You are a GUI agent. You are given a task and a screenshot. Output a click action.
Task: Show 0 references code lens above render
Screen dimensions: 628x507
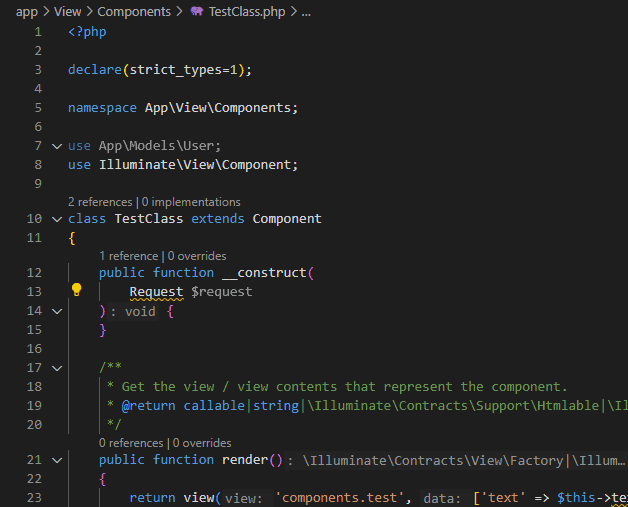[x=131, y=442]
